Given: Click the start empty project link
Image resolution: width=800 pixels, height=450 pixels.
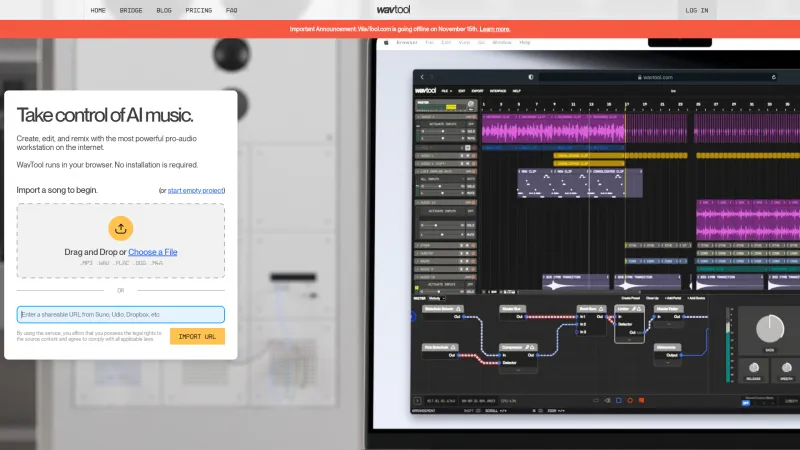Looking at the screenshot, I should [196, 190].
